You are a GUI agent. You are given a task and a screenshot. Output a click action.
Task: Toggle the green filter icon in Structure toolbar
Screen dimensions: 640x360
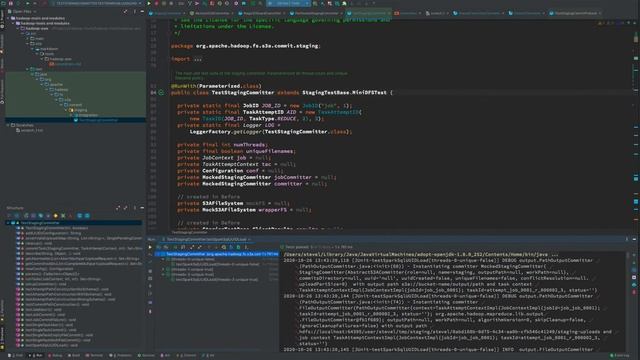63,216
